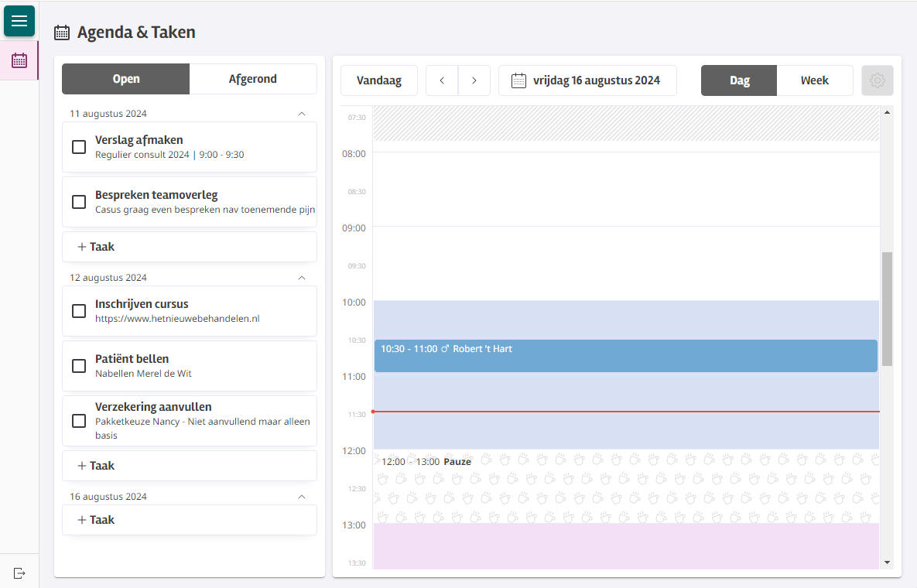This screenshot has height=588, width=917.
Task: Open calendar settings gear icon
Action: tap(877, 80)
